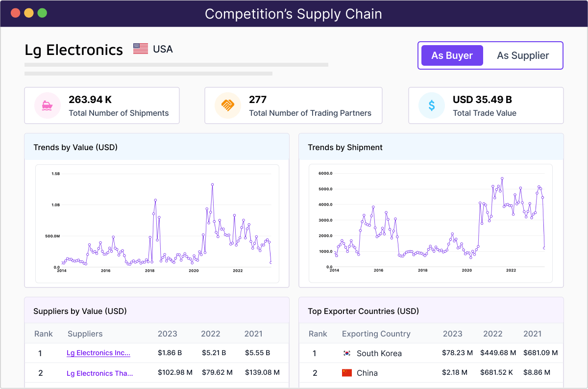Click the Rank column header in Suppliers table
The width and height of the screenshot is (588, 389).
tap(44, 334)
